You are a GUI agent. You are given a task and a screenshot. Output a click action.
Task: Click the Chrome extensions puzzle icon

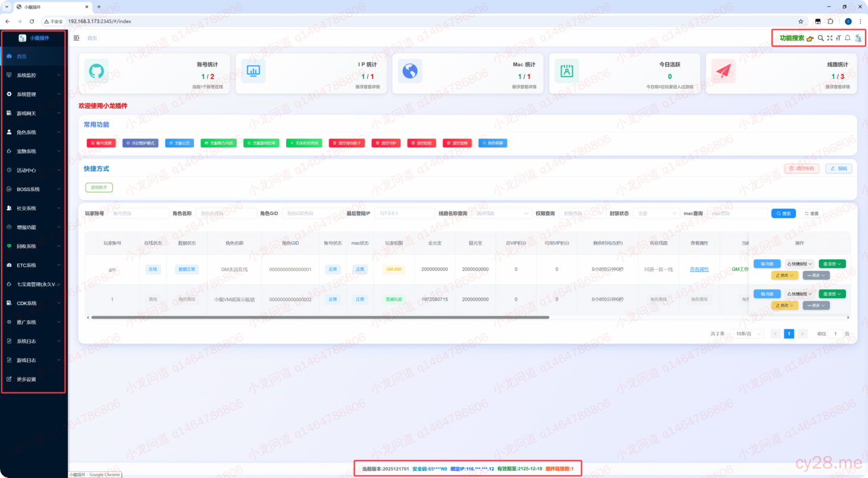(831, 21)
